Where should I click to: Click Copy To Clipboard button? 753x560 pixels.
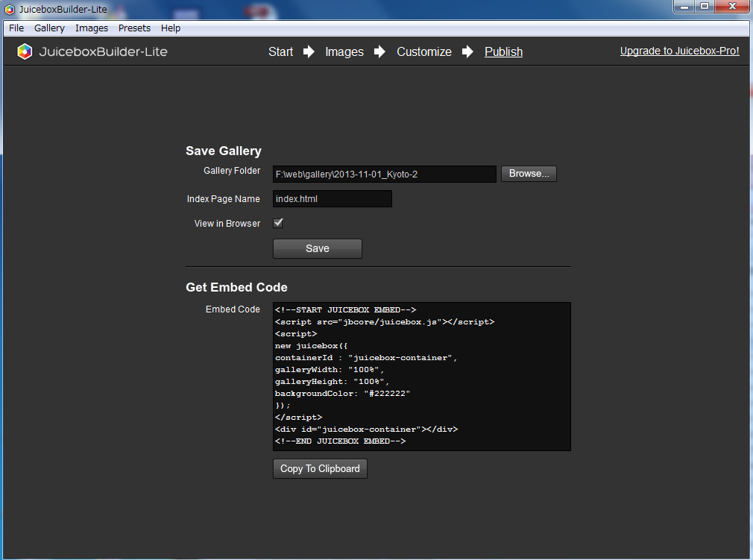pos(320,469)
